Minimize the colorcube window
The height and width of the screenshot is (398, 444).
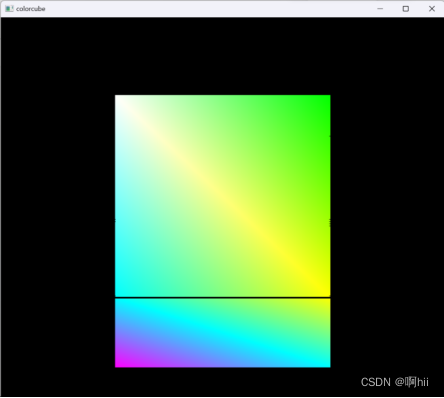pos(380,9)
